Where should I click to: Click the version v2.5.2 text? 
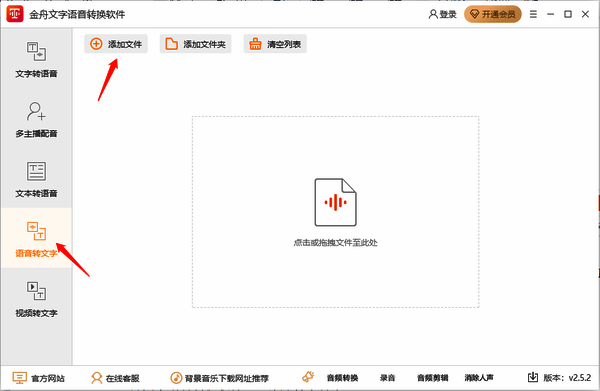coord(567,378)
